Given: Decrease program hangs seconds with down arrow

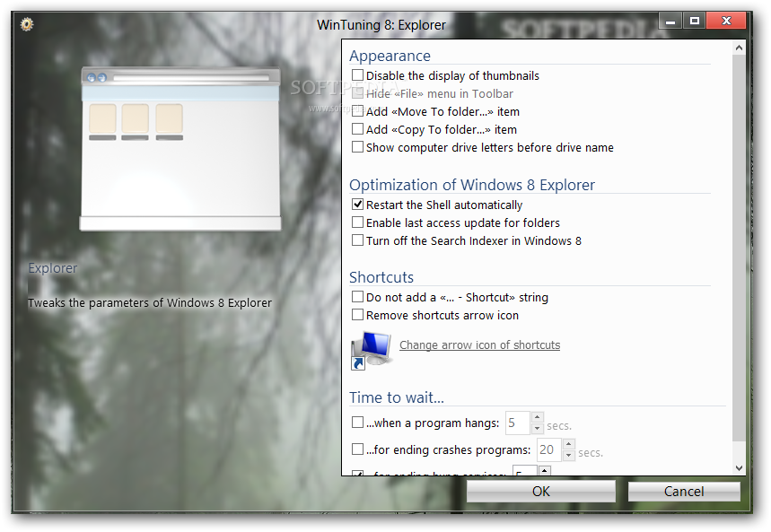Looking at the screenshot, I should (537, 429).
